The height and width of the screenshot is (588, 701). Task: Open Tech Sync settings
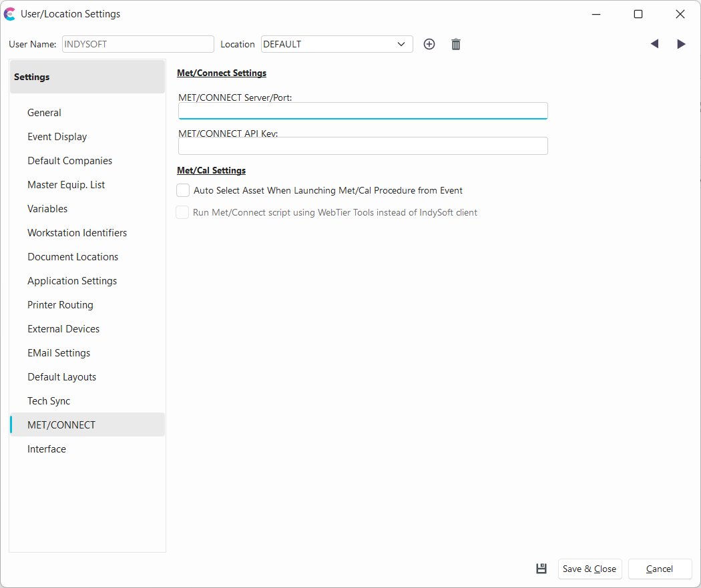coord(49,401)
